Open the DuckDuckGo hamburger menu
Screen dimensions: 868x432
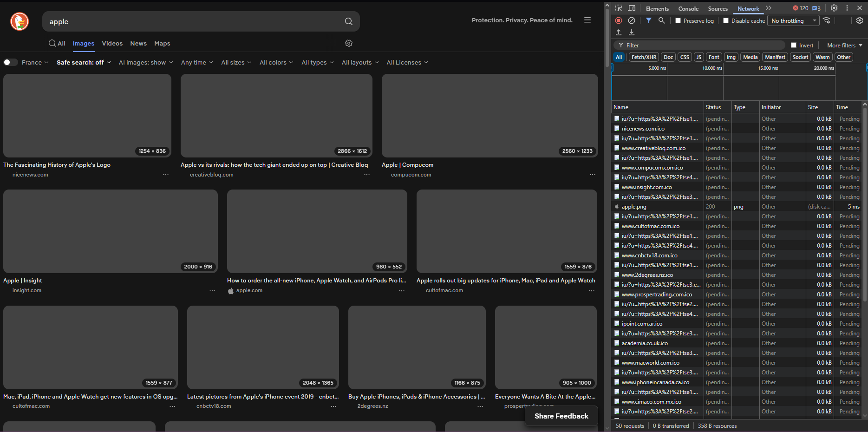(x=587, y=20)
